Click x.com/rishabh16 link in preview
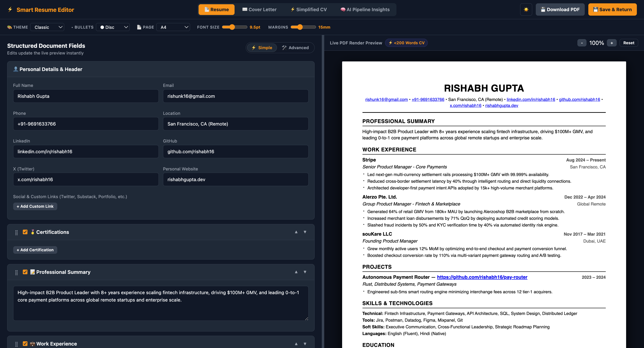644x348 pixels. tap(465, 105)
